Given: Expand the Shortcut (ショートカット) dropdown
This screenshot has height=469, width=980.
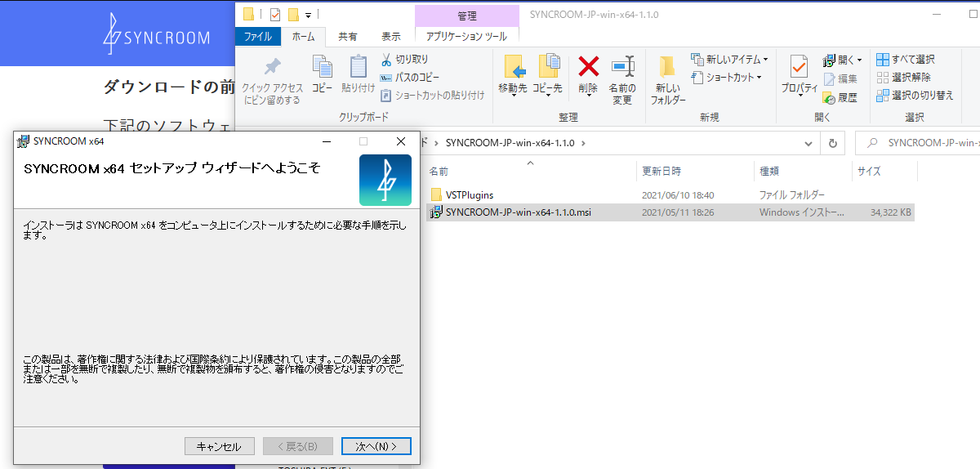Looking at the screenshot, I should pyautogui.click(x=759, y=78).
